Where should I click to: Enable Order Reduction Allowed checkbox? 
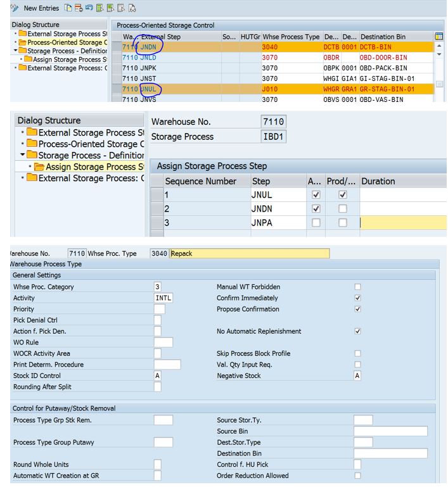click(x=357, y=476)
